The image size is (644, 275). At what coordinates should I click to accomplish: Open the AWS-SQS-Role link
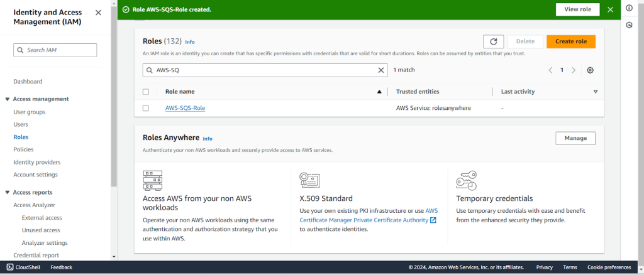click(x=186, y=108)
